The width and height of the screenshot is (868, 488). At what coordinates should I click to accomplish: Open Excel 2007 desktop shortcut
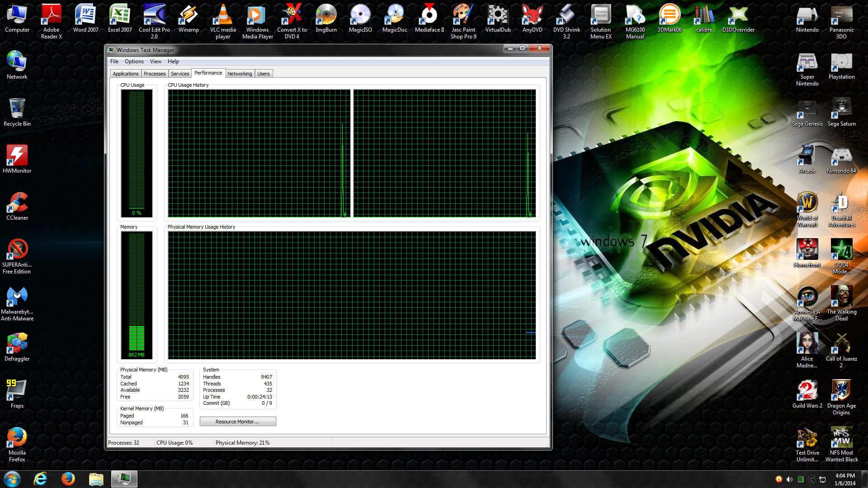coord(120,19)
